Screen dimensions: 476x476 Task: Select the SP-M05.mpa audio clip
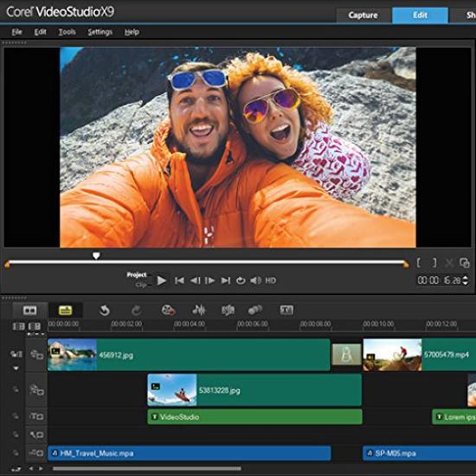419,453
